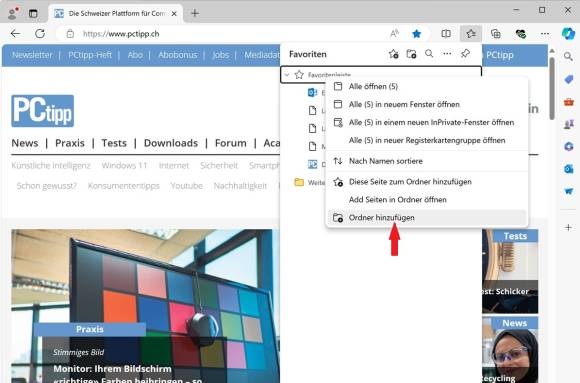Click the page vertical scrollbar thumb
Viewport: 580px width, 383px height.
click(x=552, y=88)
